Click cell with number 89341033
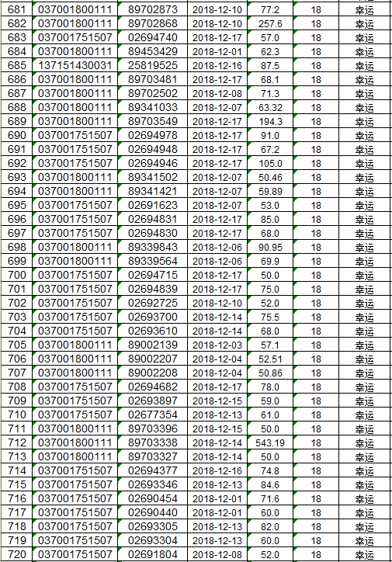 coord(153,108)
